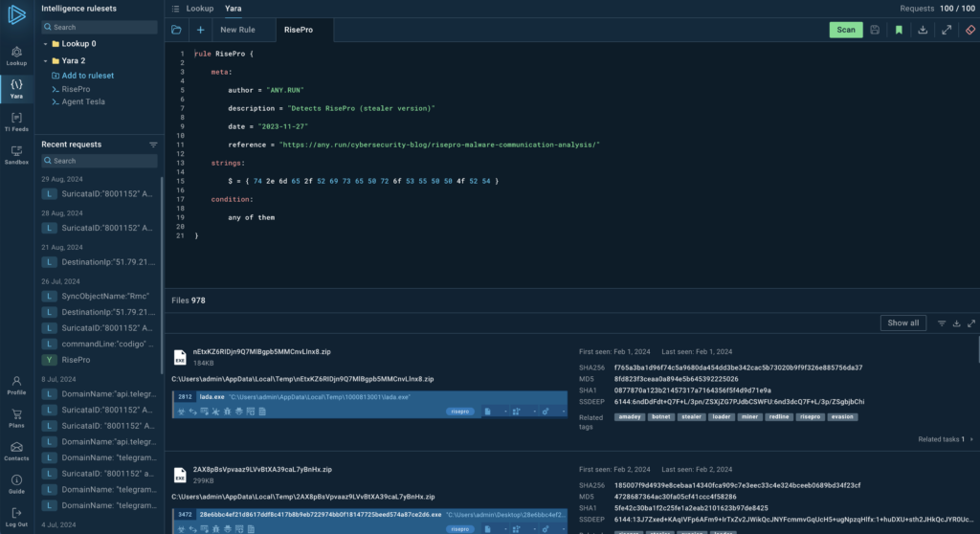Collapse the Yara 2 ruleset folder
Image resolution: width=980 pixels, height=534 pixels.
(45, 60)
